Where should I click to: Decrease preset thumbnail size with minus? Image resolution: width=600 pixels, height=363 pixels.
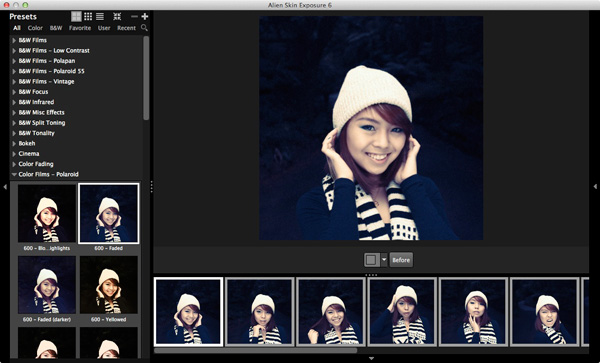pyautogui.click(x=134, y=16)
